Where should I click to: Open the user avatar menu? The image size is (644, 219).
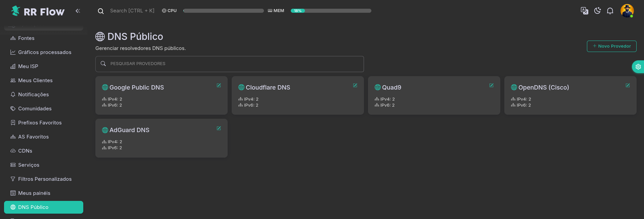click(627, 11)
